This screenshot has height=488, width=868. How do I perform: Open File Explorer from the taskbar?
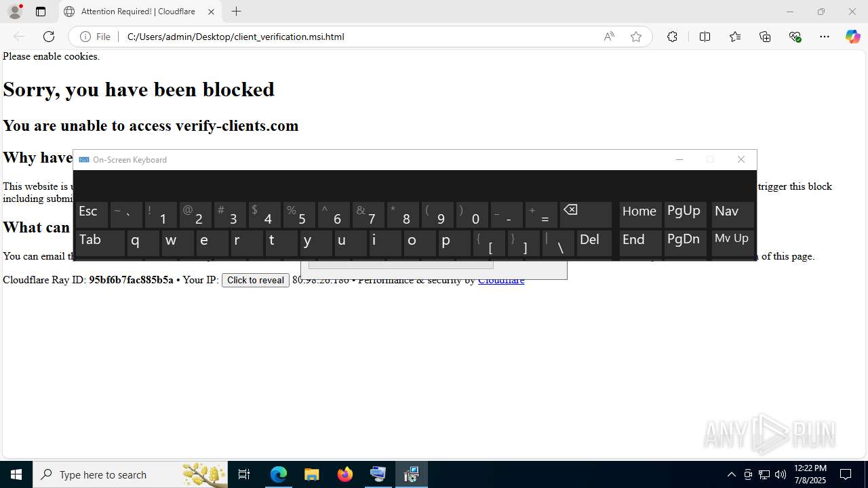311,474
